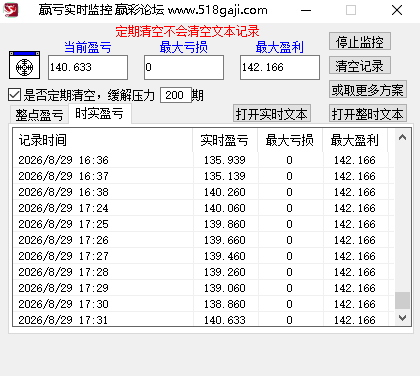420x376 pixels.
Task: Click 打开整时文本 button
Action: click(368, 114)
